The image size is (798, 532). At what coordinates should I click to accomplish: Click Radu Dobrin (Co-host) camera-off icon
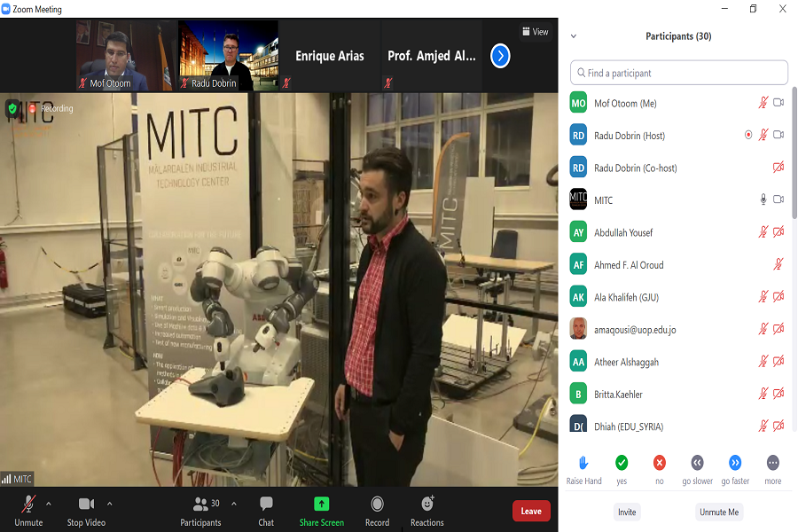778,168
